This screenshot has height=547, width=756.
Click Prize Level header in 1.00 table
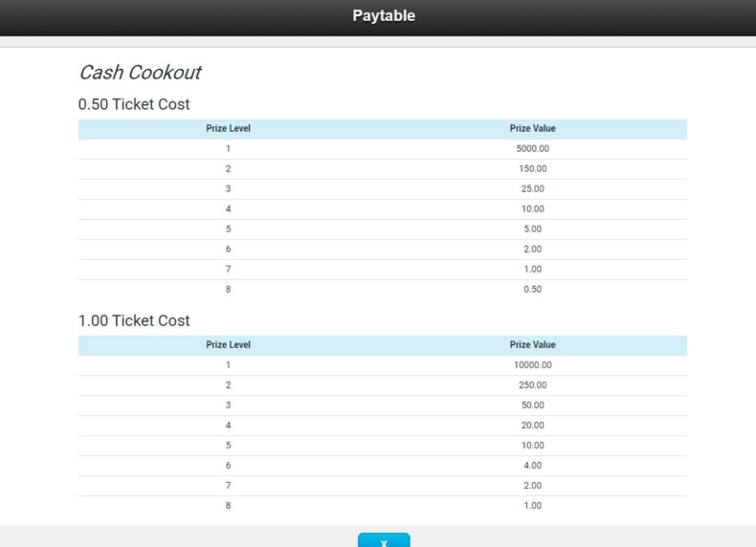coord(228,344)
